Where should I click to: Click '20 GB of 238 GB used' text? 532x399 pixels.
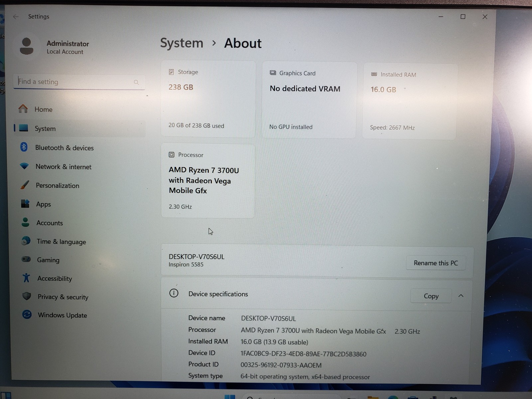coord(196,126)
